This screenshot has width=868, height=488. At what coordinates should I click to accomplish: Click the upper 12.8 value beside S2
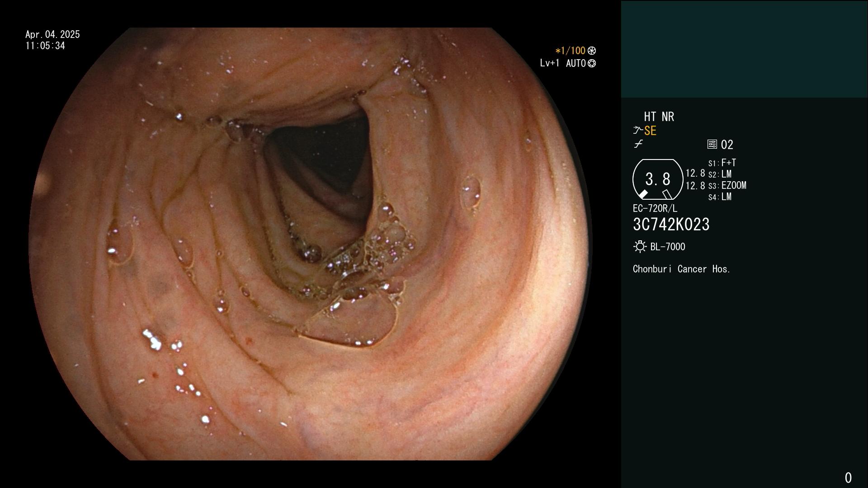point(695,174)
